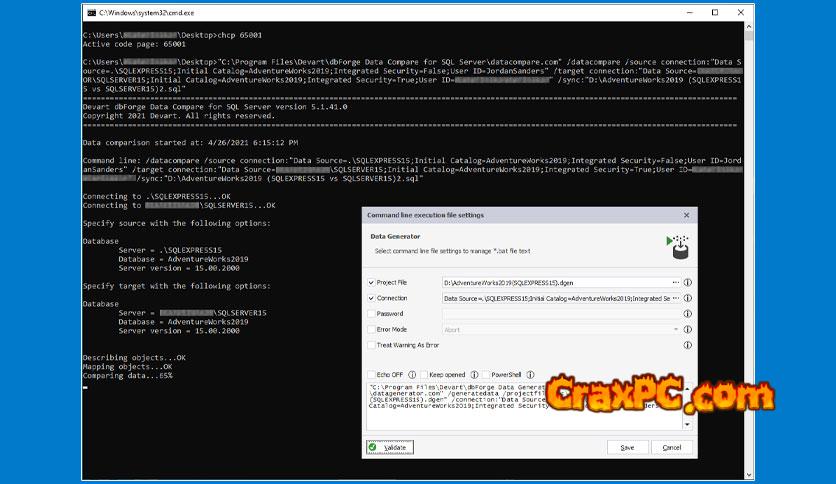Click the info icon next to Keep opened
Viewport: 836px width, 484px height.
tap(474, 375)
